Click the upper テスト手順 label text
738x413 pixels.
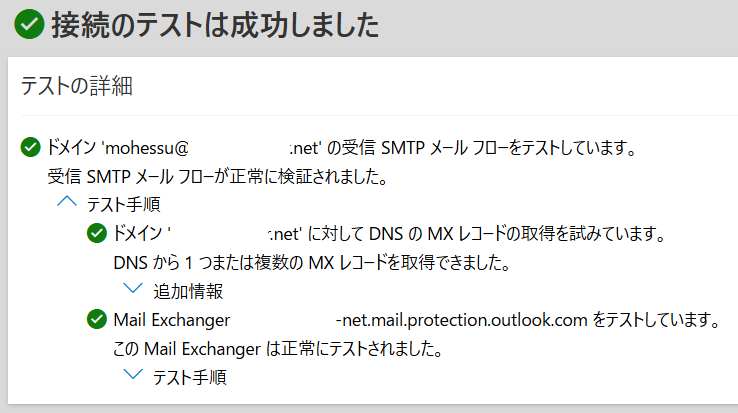(123, 205)
